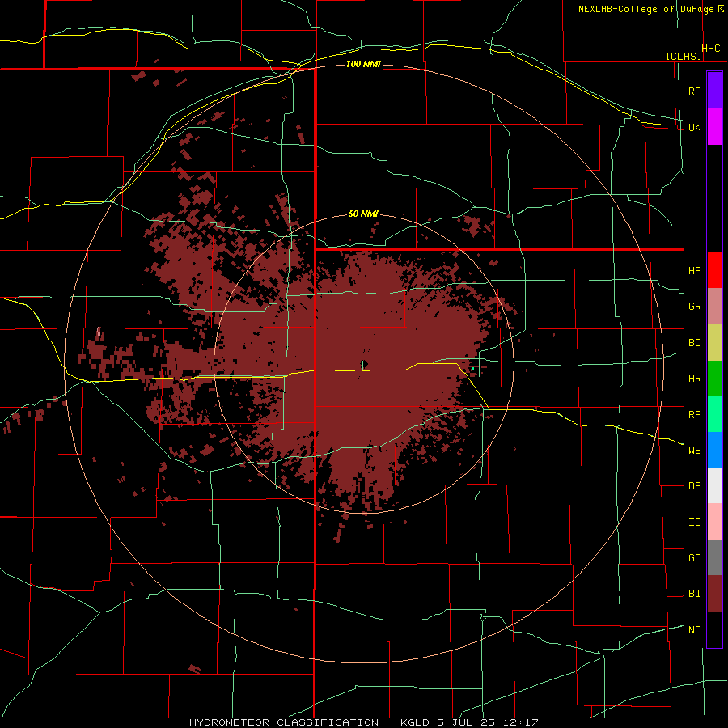Screen dimensions: 728x728
Task: Select the IC light pink legend swatch
Action: coord(714,522)
